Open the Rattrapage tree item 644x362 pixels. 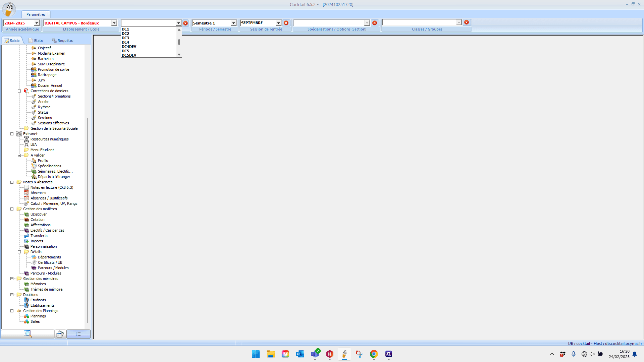[47, 75]
